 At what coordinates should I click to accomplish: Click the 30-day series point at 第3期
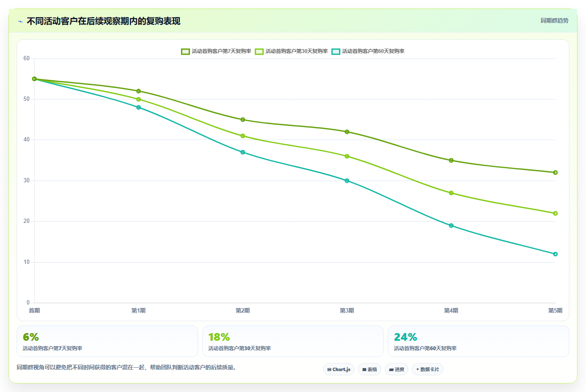pos(347,156)
